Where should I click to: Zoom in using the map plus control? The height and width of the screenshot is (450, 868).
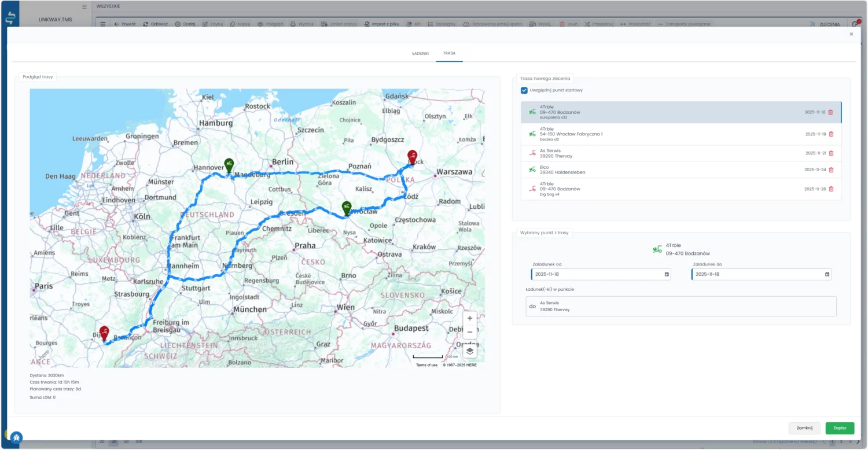[469, 318]
